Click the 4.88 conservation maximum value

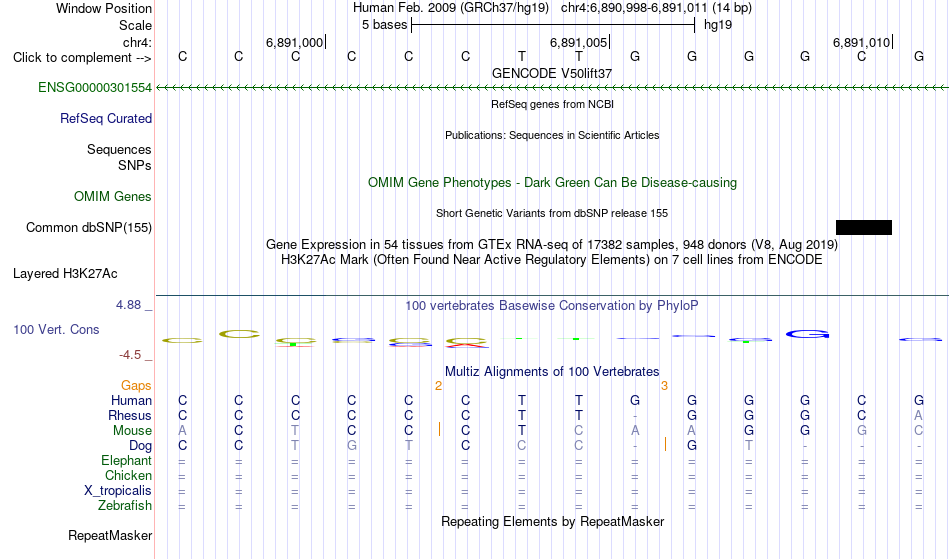pyautogui.click(x=128, y=305)
